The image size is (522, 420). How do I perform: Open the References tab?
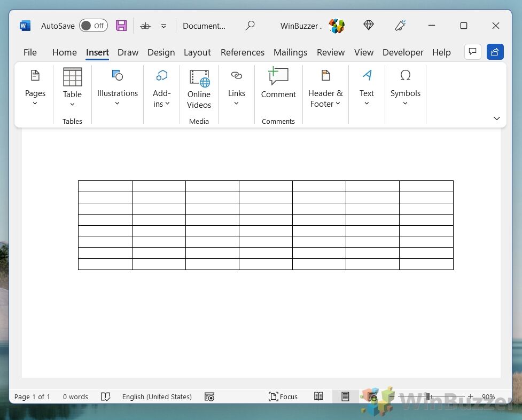click(x=242, y=52)
